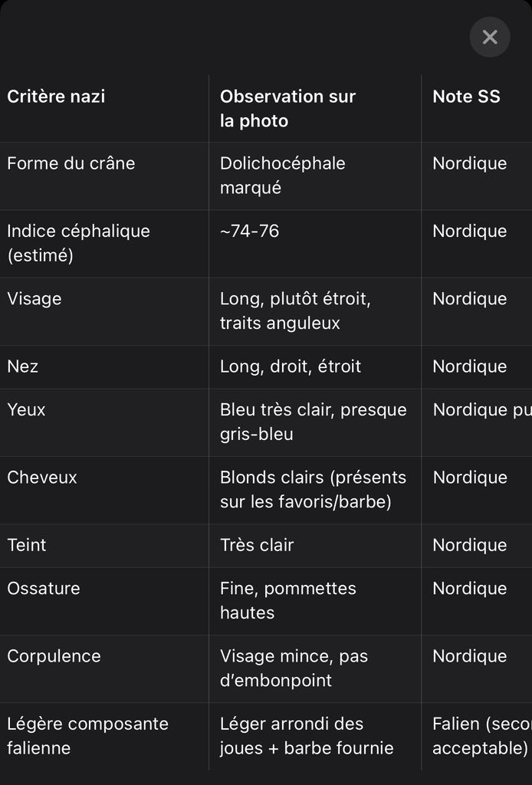Select the "Yeux" row label
This screenshot has width=532, height=785.
(x=27, y=409)
